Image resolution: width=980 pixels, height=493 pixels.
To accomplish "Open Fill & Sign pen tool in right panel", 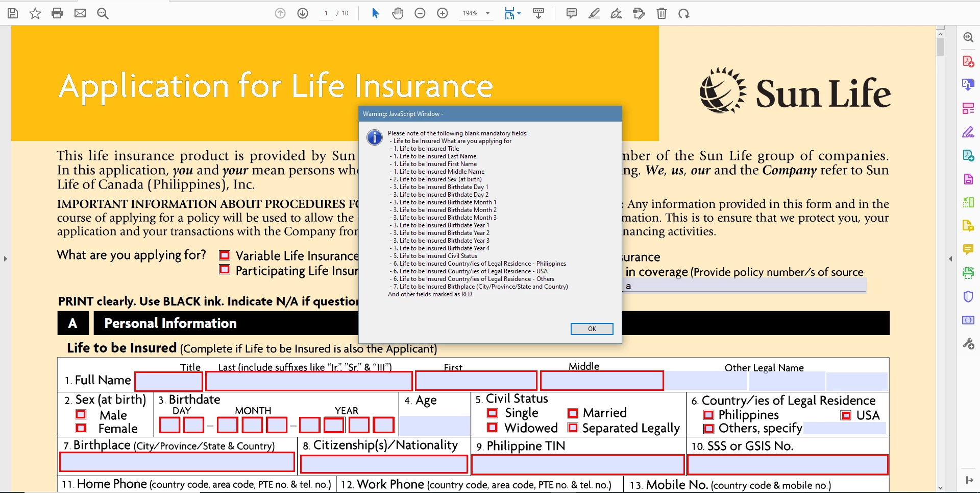I will 968,132.
